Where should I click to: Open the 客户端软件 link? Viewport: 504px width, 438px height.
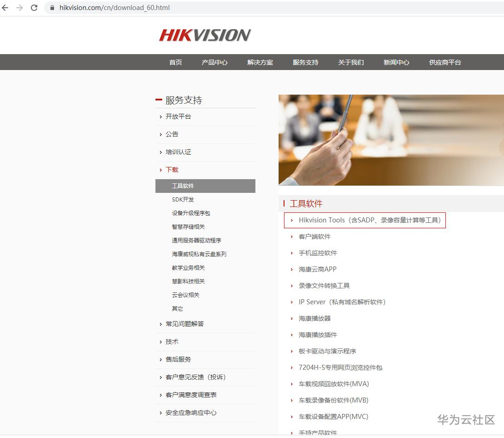(x=314, y=237)
